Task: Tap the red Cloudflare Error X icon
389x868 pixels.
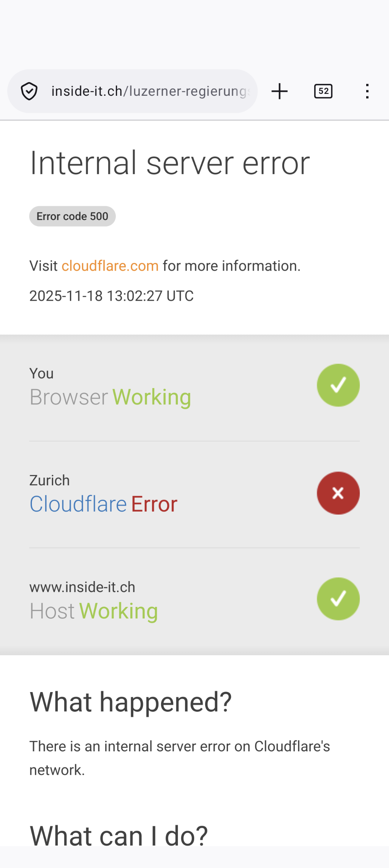Action: point(338,493)
